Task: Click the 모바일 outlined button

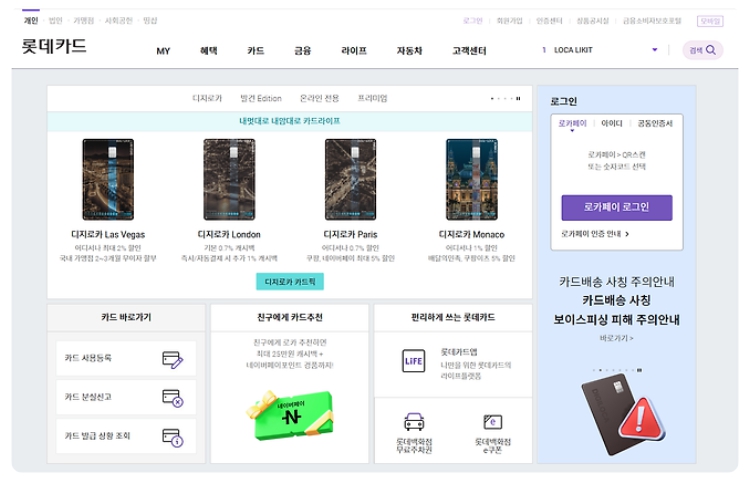Action: [x=710, y=21]
